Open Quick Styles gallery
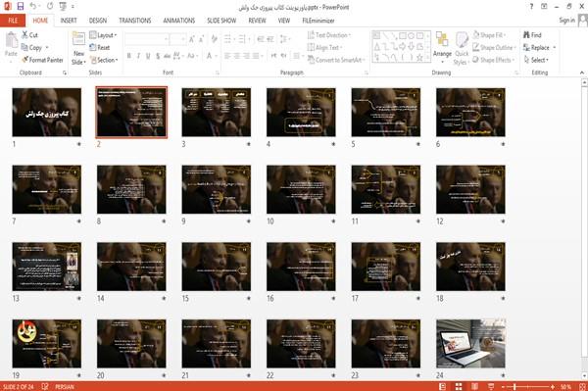The width and height of the screenshot is (588, 391). click(462, 49)
